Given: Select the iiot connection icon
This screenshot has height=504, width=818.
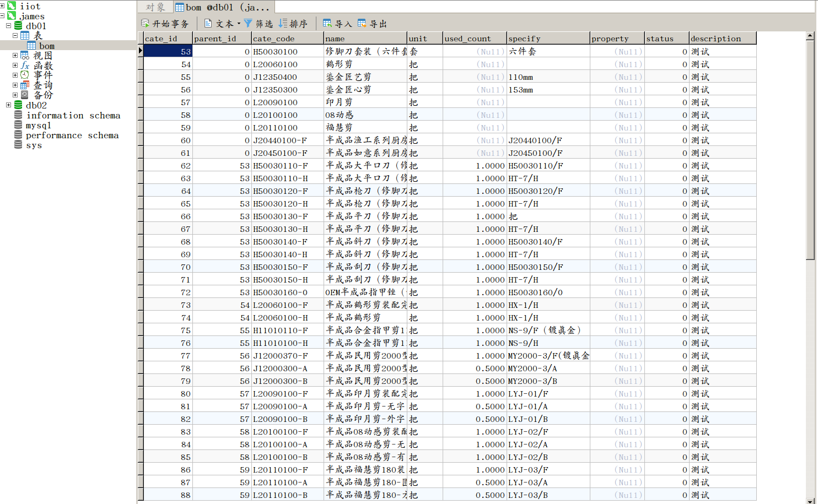Looking at the screenshot, I should point(12,6).
